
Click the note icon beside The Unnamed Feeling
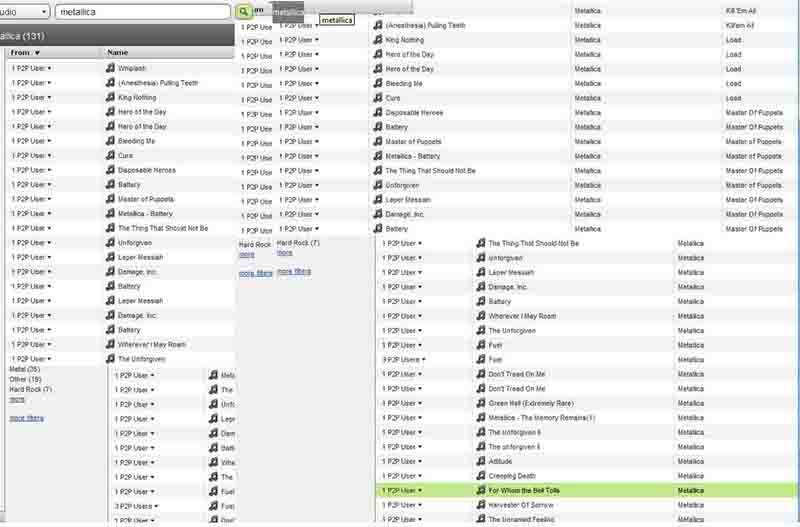[x=481, y=519]
